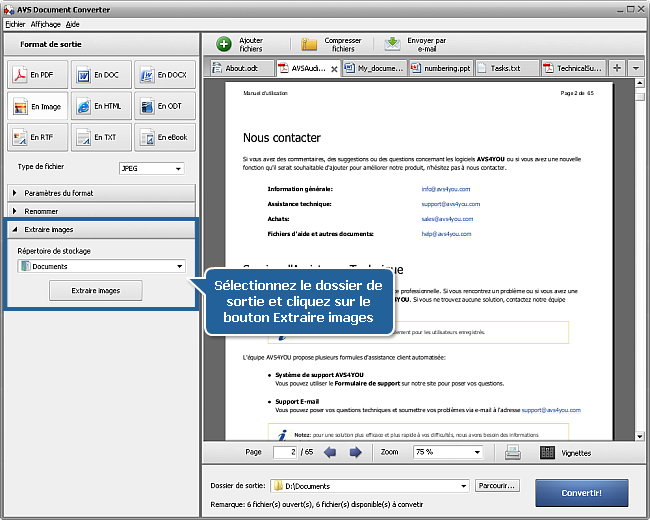
Task: Close the AVSAudi... document tab
Action: click(x=334, y=69)
